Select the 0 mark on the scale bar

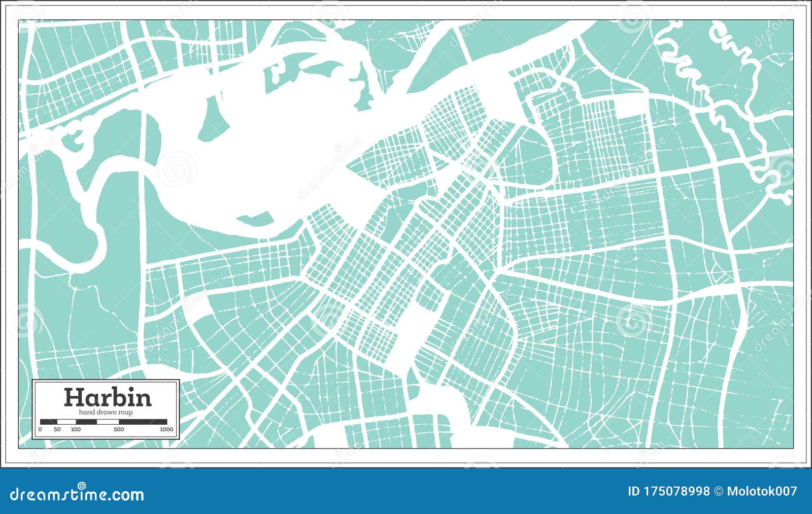point(40,429)
